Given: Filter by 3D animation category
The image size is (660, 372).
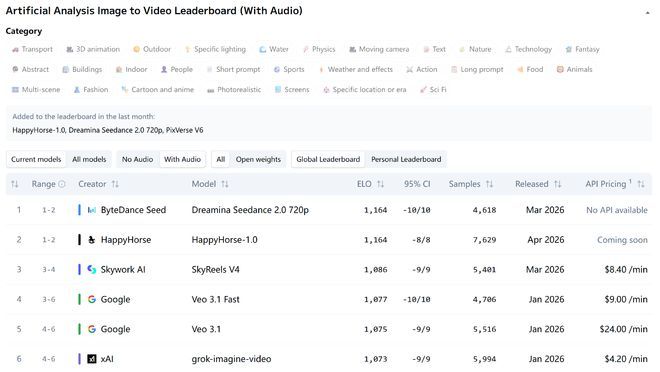Looking at the screenshot, I should [x=93, y=49].
